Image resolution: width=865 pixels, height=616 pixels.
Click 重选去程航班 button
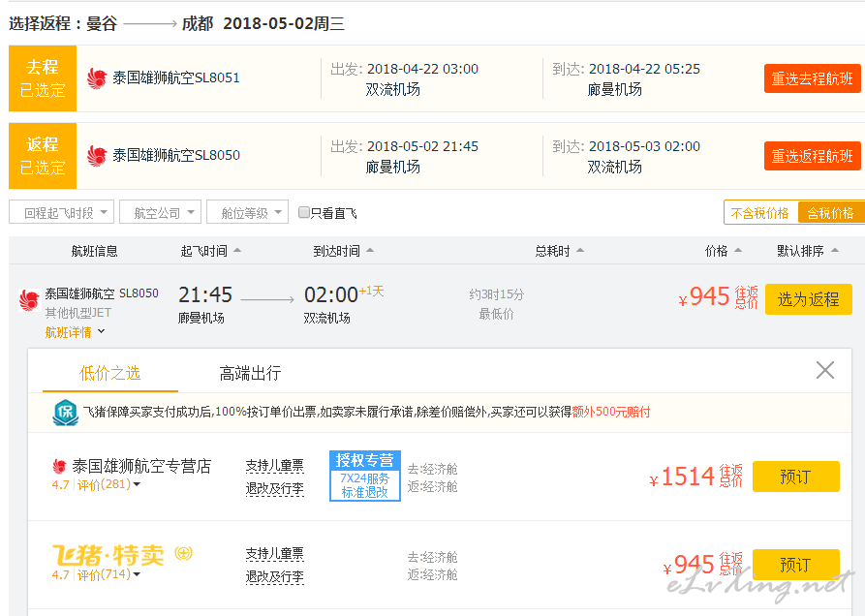coord(812,78)
